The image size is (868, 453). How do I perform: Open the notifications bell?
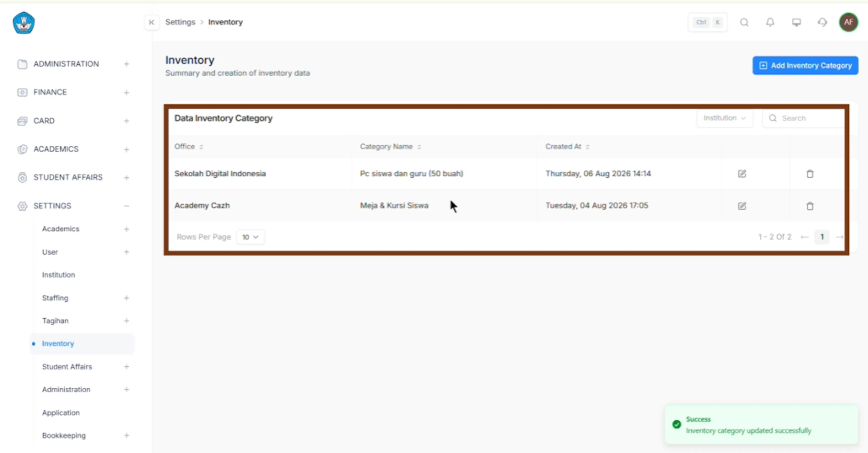(x=770, y=22)
